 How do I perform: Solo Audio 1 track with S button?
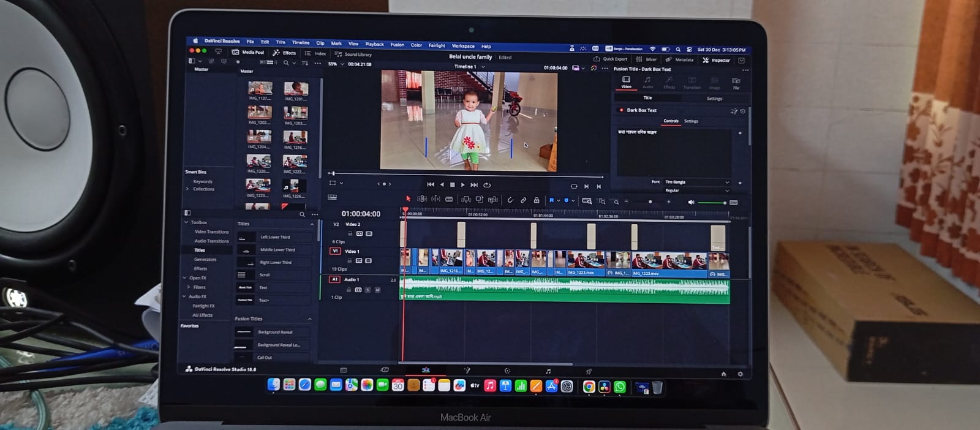point(367,290)
